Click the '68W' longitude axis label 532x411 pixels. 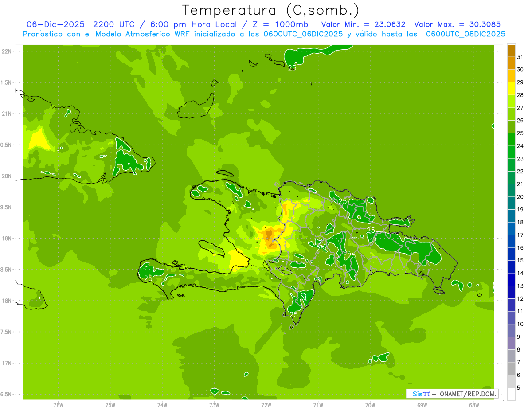pyautogui.click(x=474, y=405)
